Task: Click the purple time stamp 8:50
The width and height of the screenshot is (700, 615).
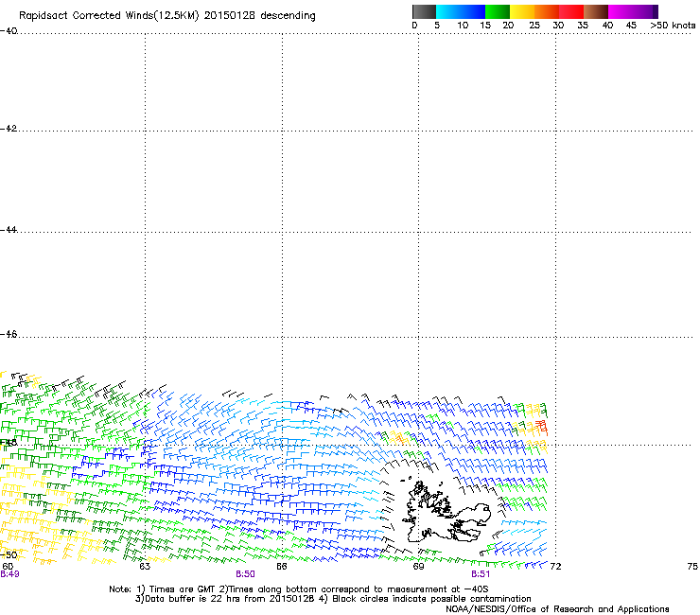Action: 246,574
